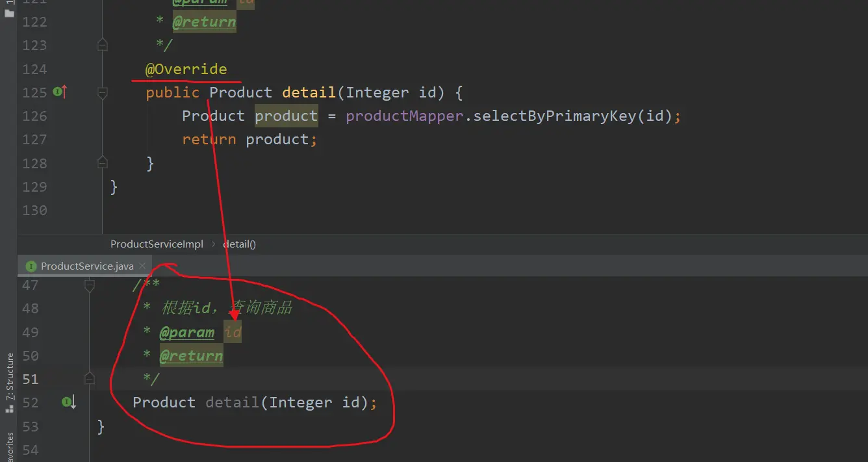The width and height of the screenshot is (868, 462).
Task: Click the implemented-by gutter icon on line 52
Action: (70, 403)
